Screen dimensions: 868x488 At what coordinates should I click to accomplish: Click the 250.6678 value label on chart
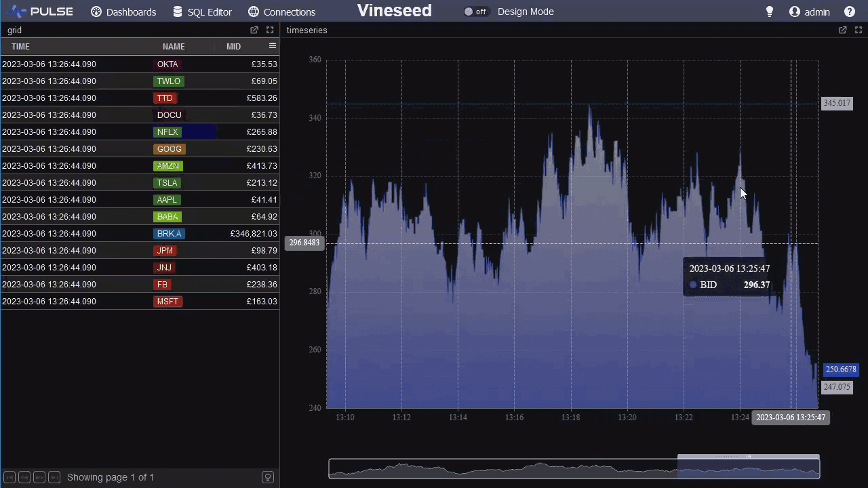point(841,369)
